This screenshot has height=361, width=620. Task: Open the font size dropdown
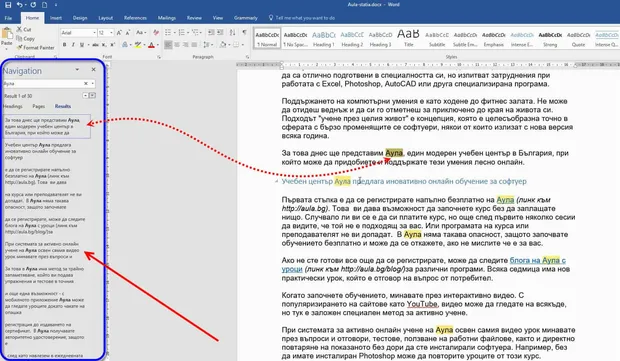(x=112, y=32)
